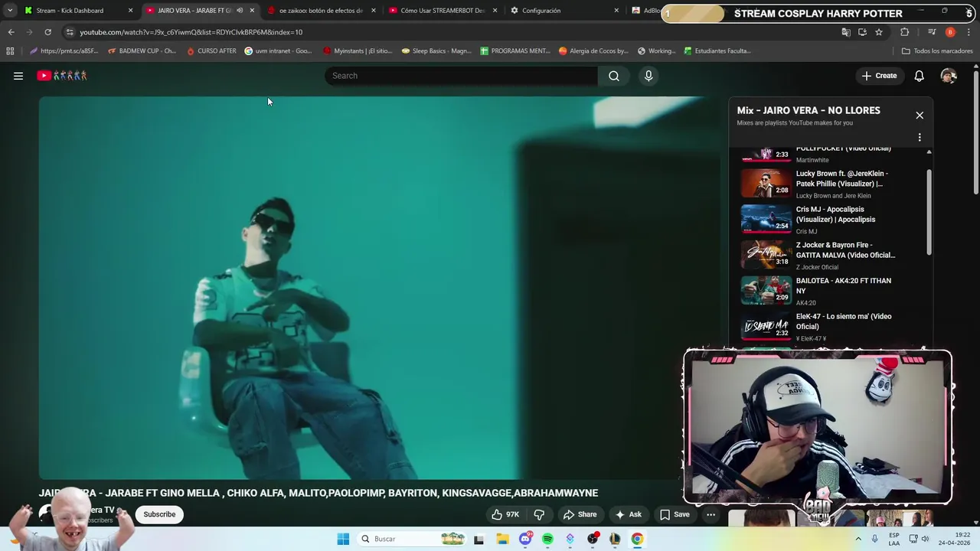Bookmark this page with the star
The height and width of the screenshot is (551, 980).
(x=879, y=32)
